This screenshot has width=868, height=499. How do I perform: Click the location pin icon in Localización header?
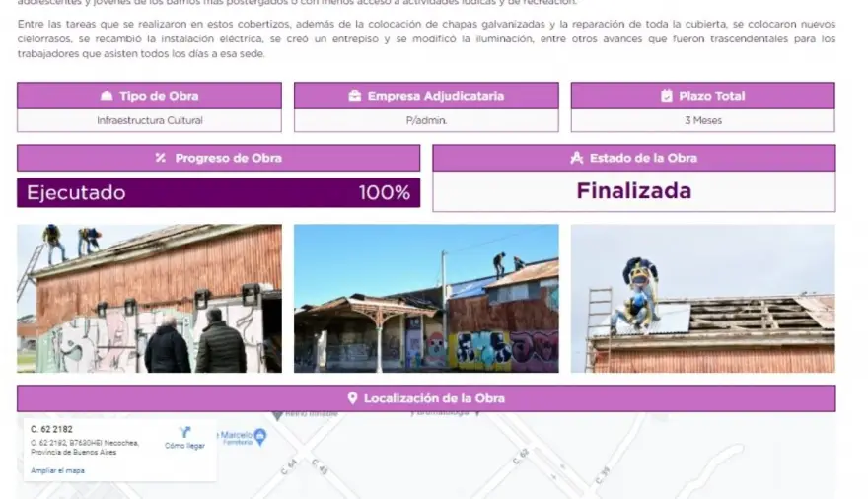point(353,398)
